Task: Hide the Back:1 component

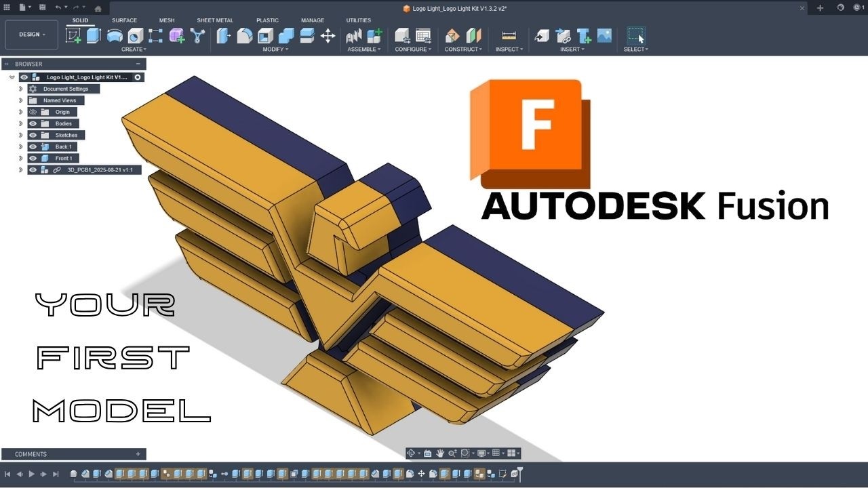Action: pyautogui.click(x=33, y=146)
